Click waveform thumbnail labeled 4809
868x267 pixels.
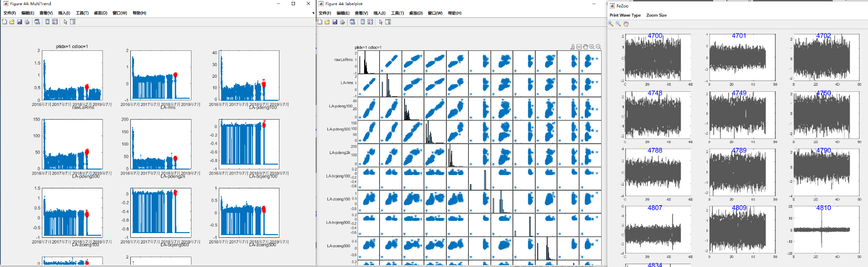click(x=742, y=230)
